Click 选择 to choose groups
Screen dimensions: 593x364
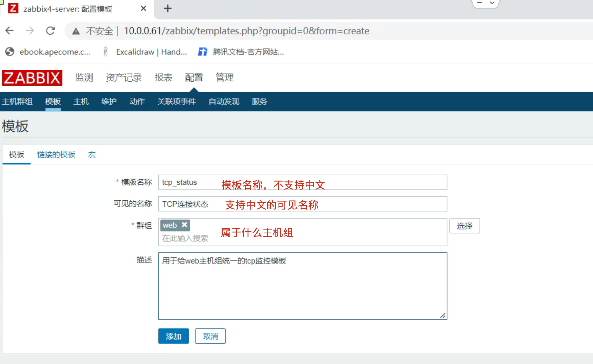(464, 226)
